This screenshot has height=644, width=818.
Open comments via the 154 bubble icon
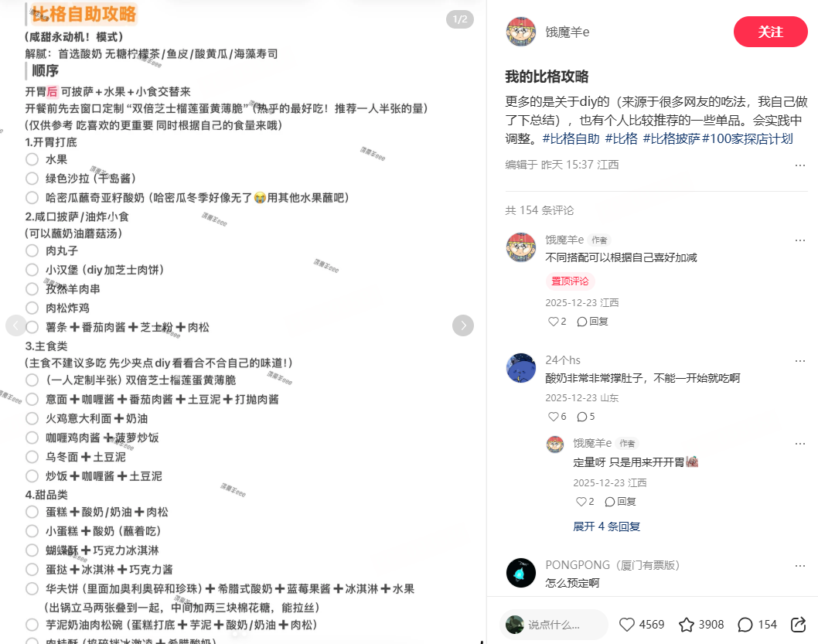745,625
